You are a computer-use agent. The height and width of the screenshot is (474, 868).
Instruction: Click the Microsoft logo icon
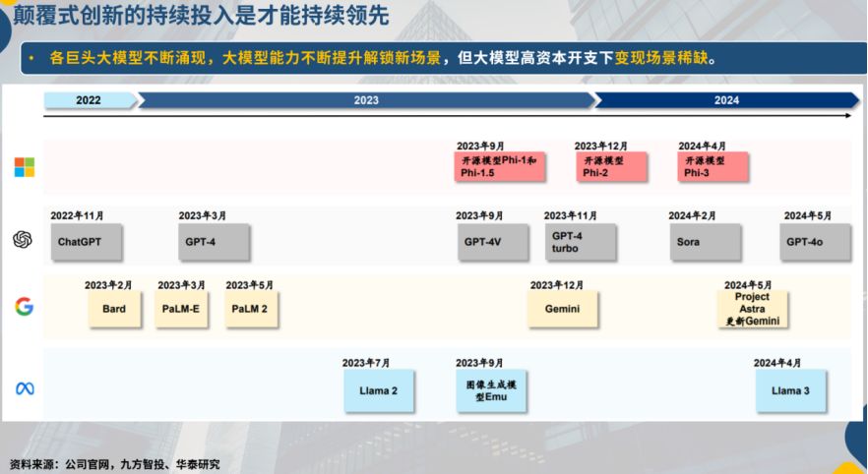pos(25,167)
